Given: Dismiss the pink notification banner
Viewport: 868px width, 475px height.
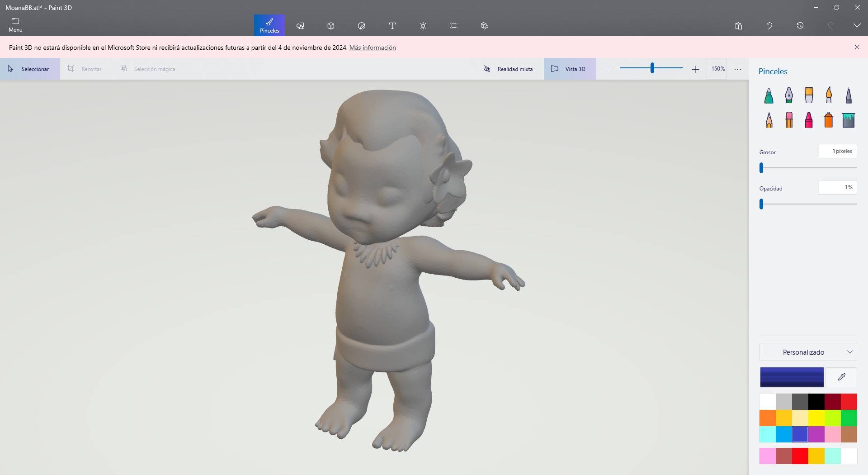Looking at the screenshot, I should point(857,47).
